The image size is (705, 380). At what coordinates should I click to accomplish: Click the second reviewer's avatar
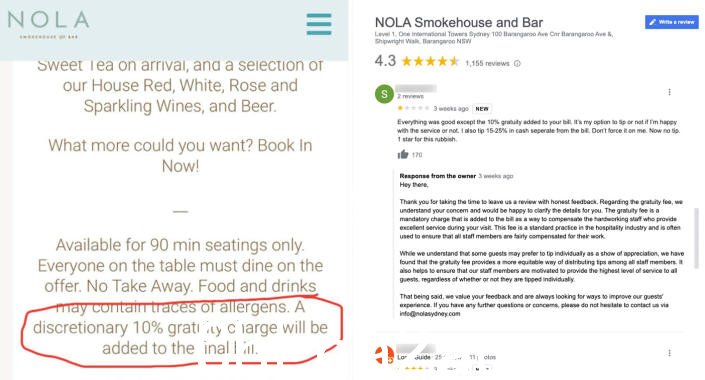384,355
